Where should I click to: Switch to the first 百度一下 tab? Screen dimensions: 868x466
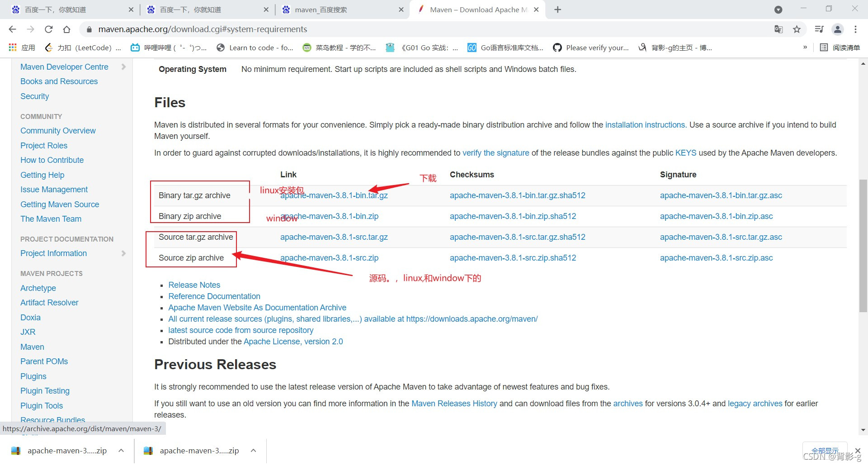point(72,10)
